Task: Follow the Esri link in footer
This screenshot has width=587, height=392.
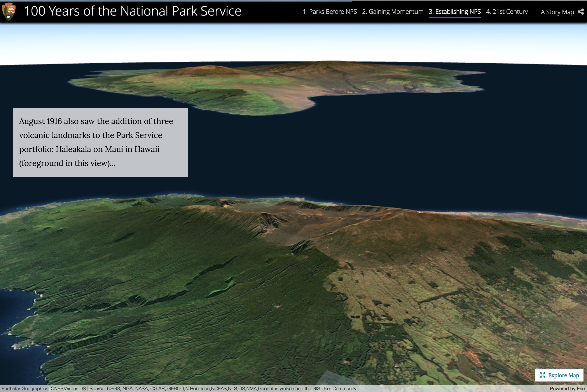Action: 580,389
